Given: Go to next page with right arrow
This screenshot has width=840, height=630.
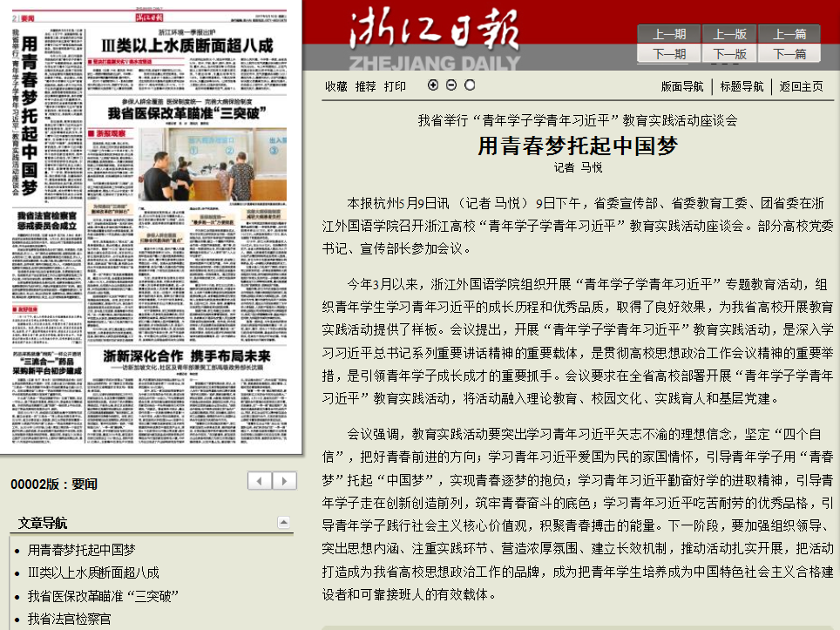Looking at the screenshot, I should 284,481.
